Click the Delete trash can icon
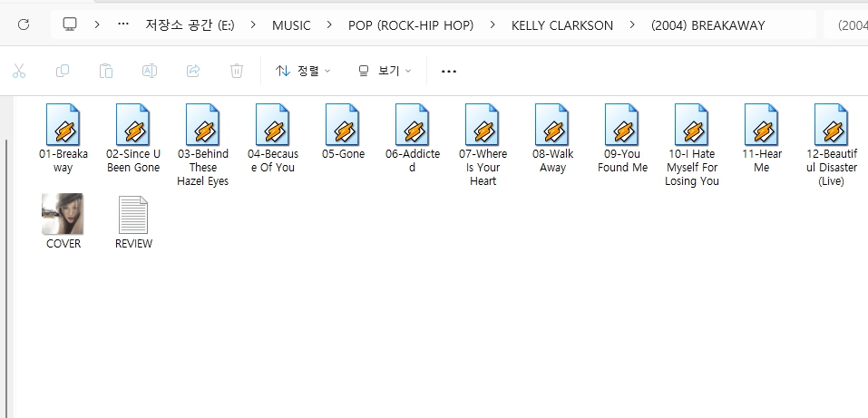This screenshot has width=868, height=418. 237,71
